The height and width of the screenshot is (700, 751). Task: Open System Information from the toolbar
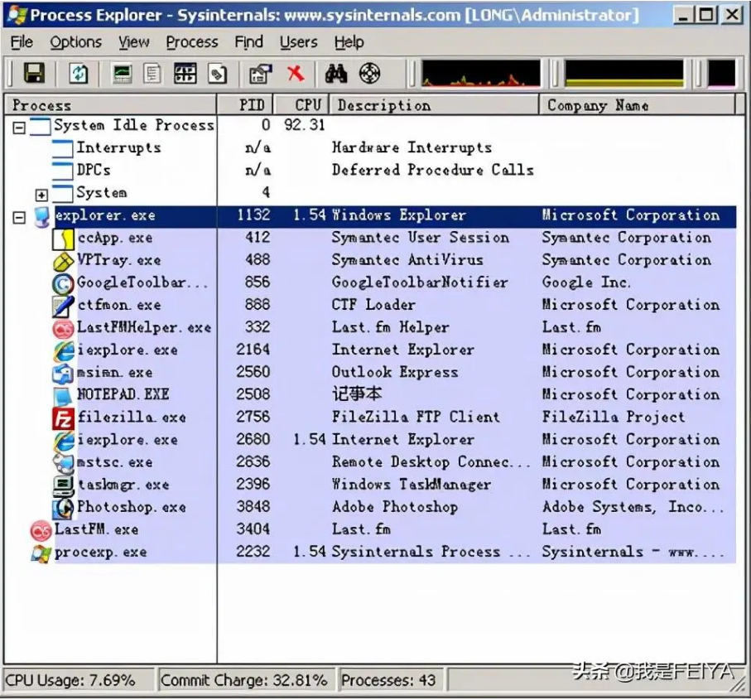point(123,74)
